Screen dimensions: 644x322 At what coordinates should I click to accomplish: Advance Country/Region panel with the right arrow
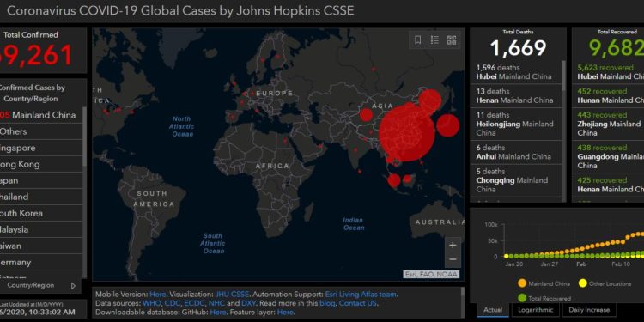click(x=73, y=285)
